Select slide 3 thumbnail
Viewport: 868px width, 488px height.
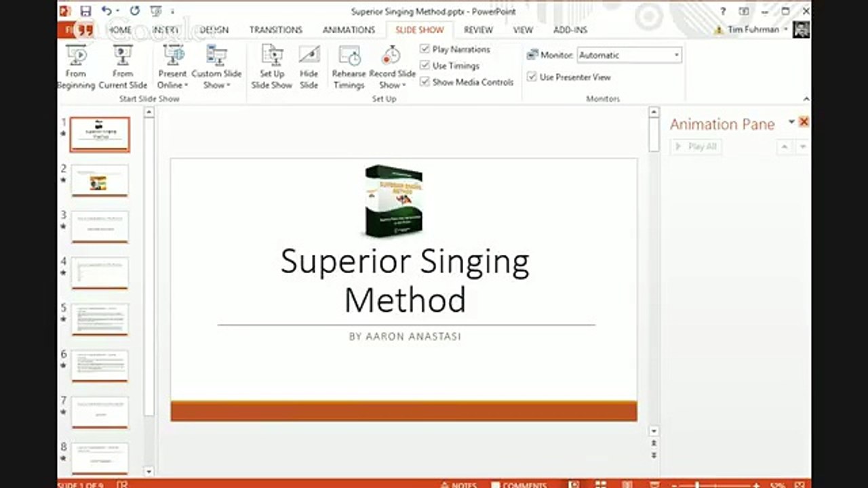pos(100,226)
